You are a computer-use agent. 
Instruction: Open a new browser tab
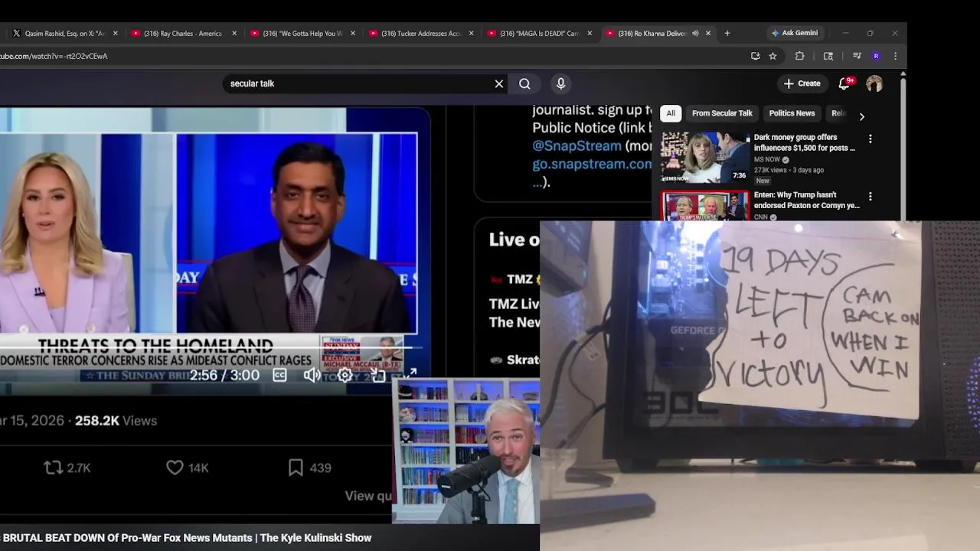[727, 34]
